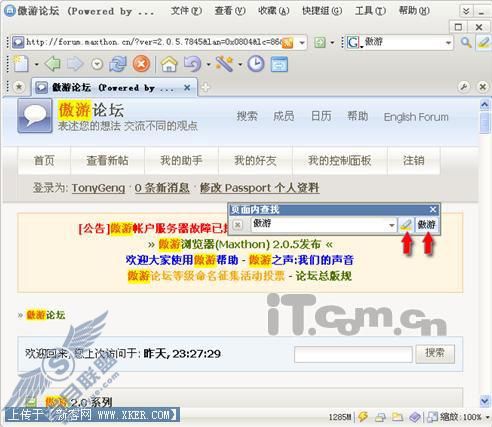The width and height of the screenshot is (492, 427).
Task: Click the magic wand tools icon
Action: coord(224,64)
